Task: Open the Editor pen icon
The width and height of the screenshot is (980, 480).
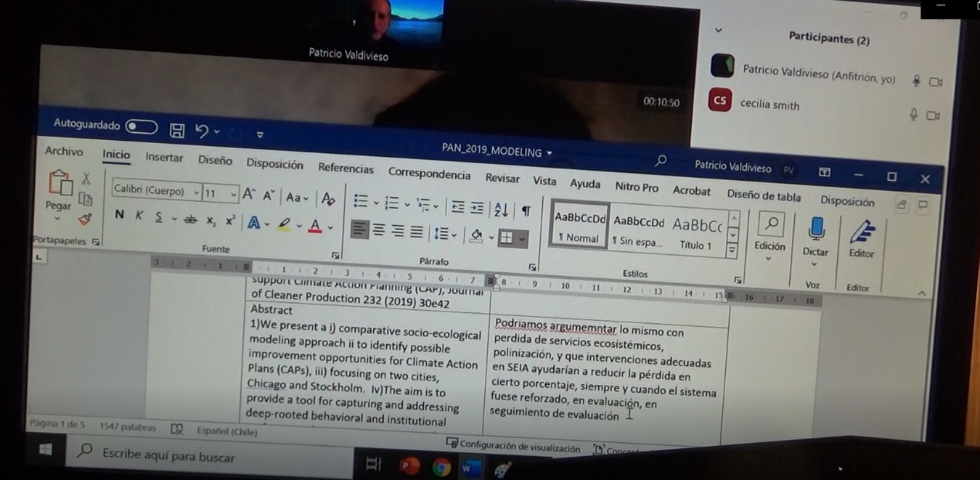Action: click(862, 232)
